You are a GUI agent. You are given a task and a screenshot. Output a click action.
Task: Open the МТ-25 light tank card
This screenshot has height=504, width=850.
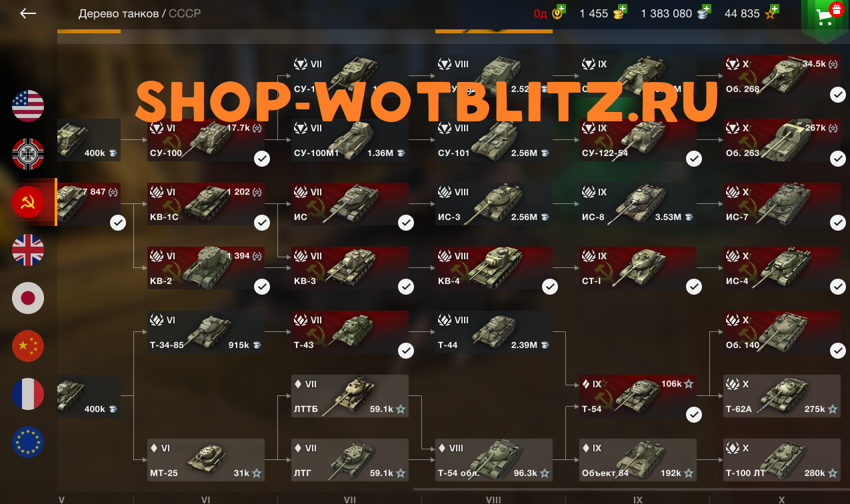[x=206, y=460]
